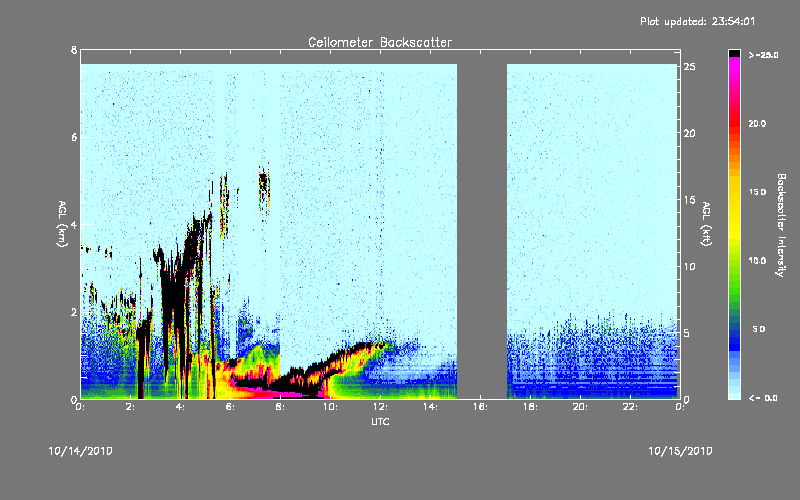The image size is (800, 500).
Task: Click the "14:" UTC hour tick
Action: click(431, 407)
